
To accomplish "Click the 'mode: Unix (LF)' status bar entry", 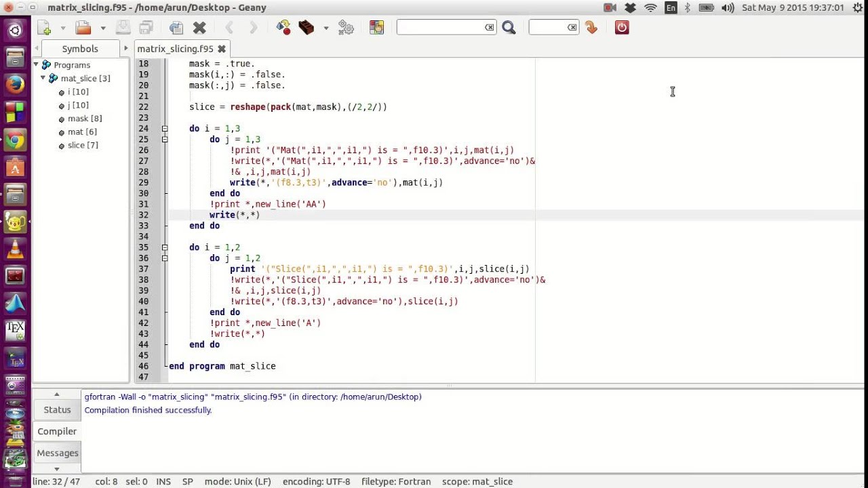I will point(237,482).
